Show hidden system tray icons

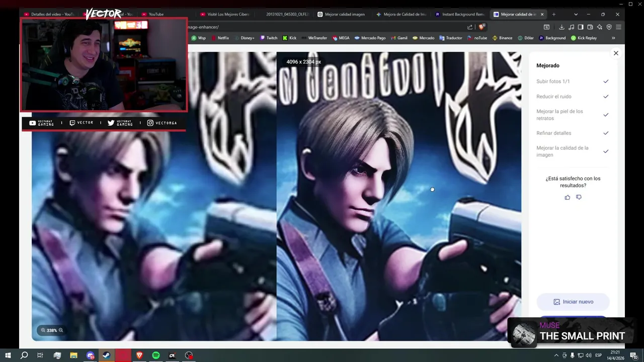click(556, 355)
